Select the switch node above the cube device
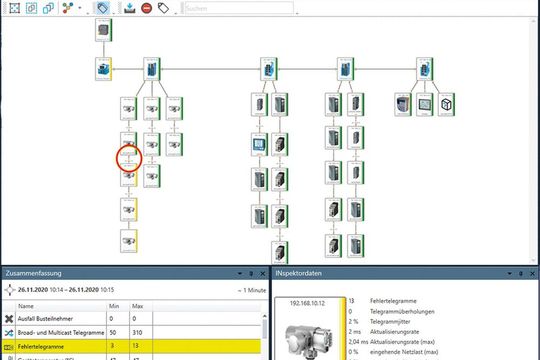 click(x=425, y=69)
